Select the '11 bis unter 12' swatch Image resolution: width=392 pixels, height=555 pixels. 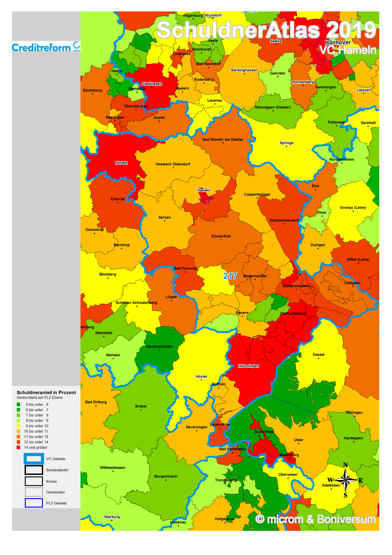click(x=18, y=436)
